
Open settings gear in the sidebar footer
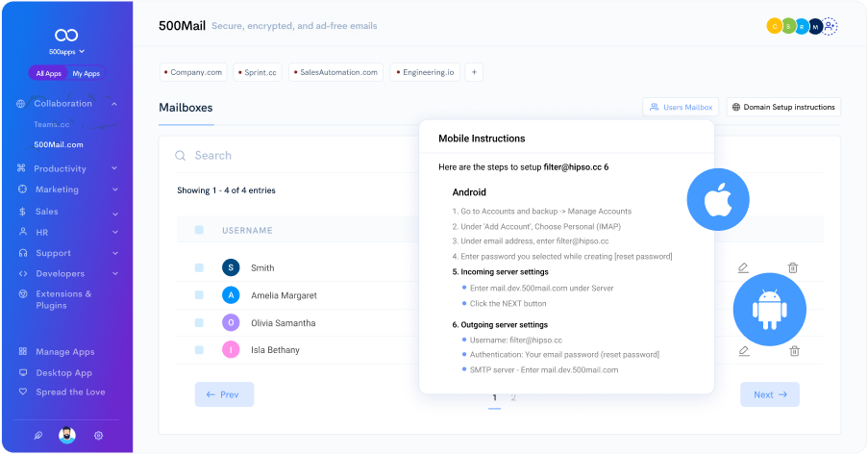pos(98,435)
